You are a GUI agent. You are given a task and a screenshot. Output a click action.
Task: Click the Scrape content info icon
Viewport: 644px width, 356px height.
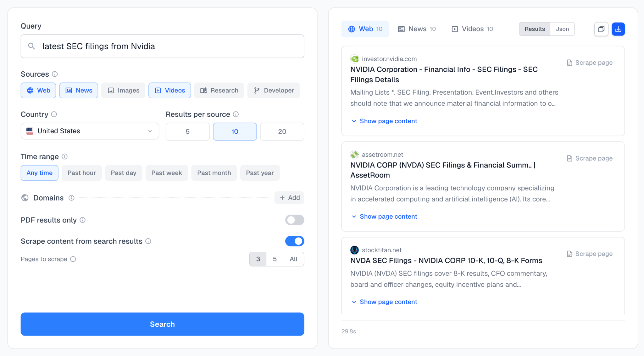[x=148, y=241]
